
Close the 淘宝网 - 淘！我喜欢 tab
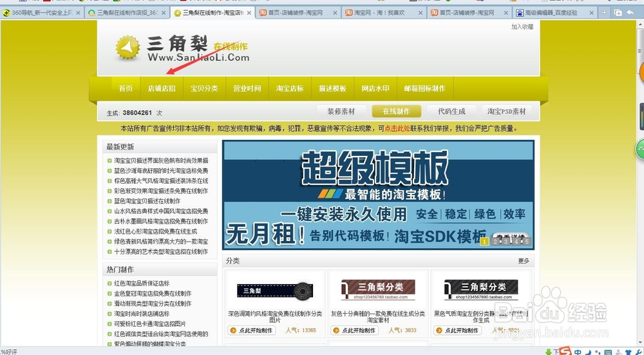421,13
